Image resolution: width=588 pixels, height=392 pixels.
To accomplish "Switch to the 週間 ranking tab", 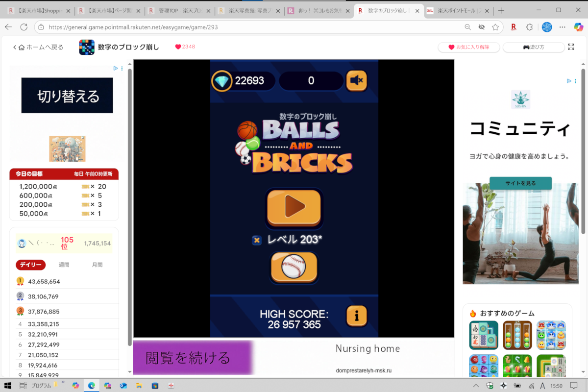I will click(x=64, y=265).
